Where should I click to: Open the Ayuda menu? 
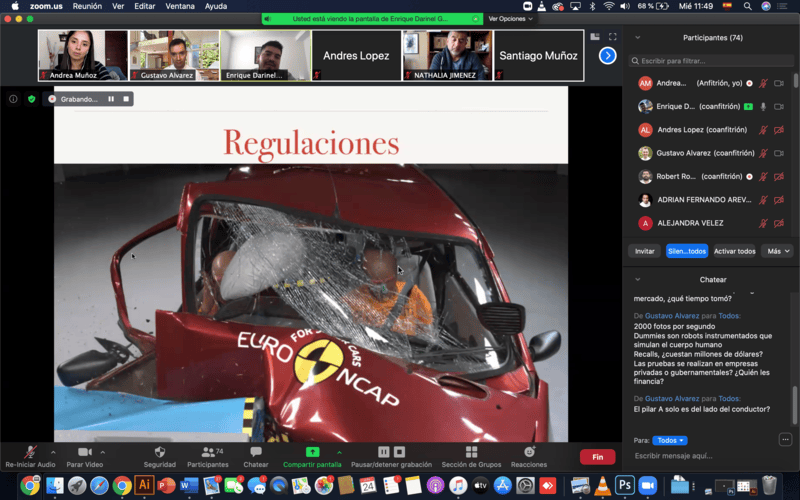[216, 6]
